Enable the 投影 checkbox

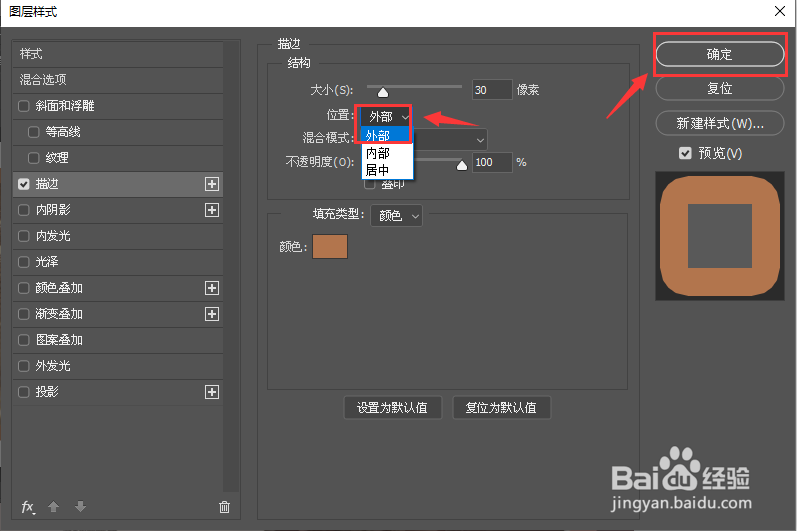coord(23,392)
